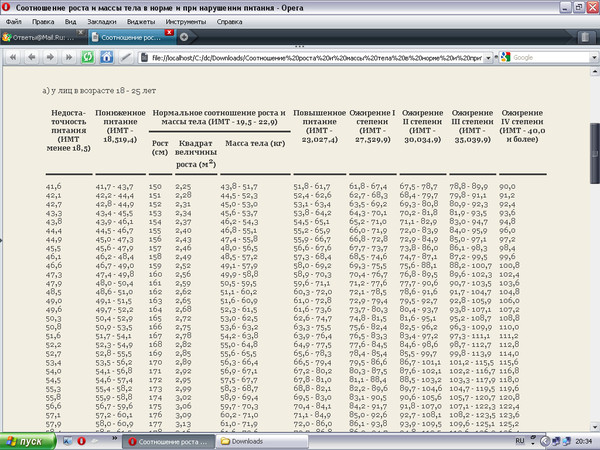Open the Home page icon

click(x=106, y=57)
